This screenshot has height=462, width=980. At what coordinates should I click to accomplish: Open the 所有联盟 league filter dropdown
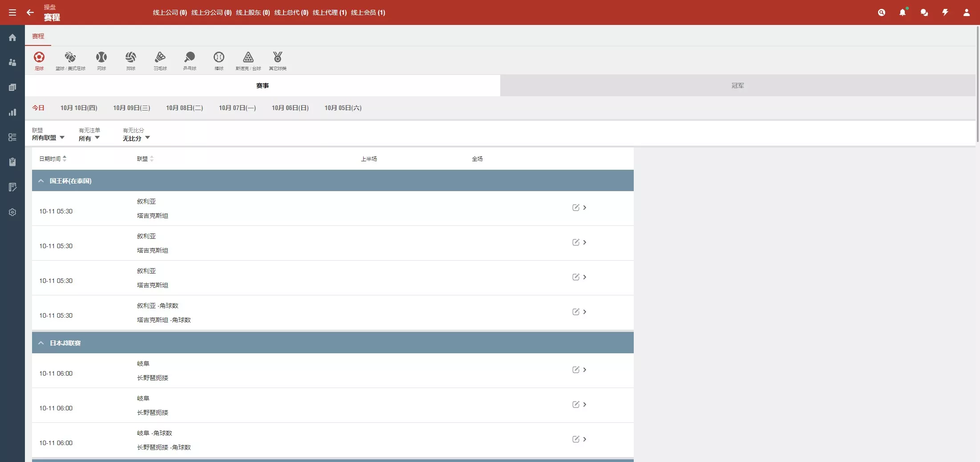pos(48,138)
